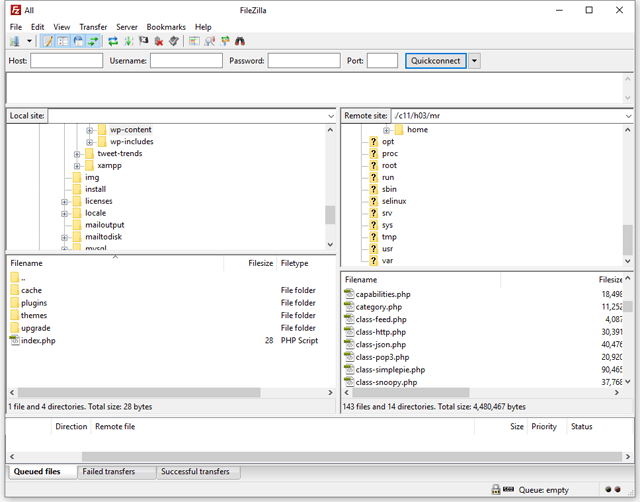
Task: Expand the home folder in remote tree
Action: [x=386, y=130]
